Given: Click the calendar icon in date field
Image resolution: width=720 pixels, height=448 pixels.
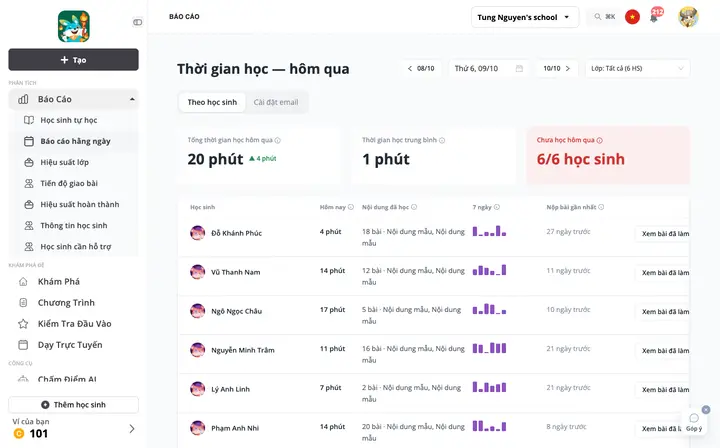Looking at the screenshot, I should tap(519, 68).
